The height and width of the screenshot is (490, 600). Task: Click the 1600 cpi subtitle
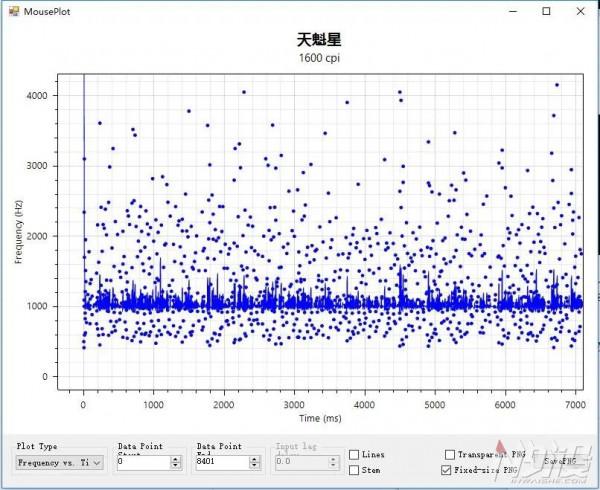(x=319, y=58)
